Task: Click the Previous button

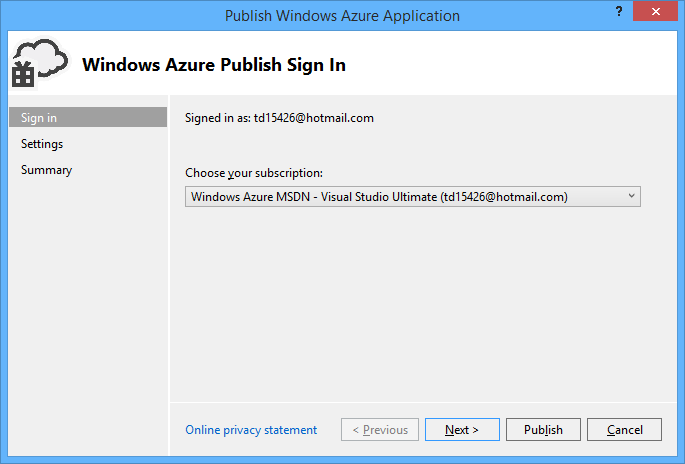Action: 379,430
